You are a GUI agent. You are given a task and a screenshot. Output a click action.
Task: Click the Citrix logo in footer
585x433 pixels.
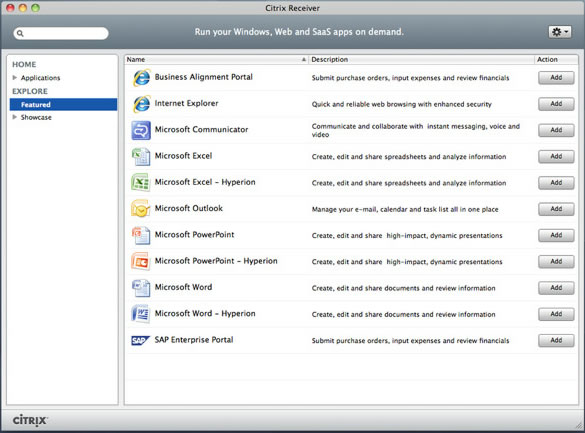coord(30,420)
